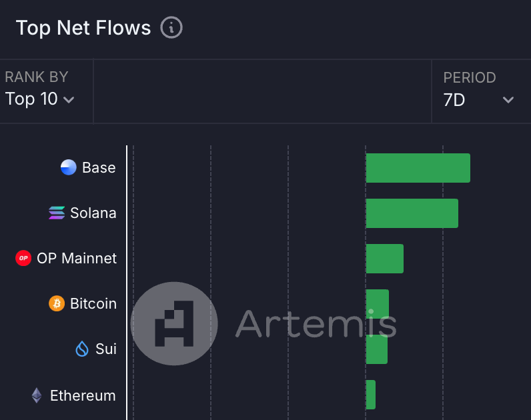This screenshot has width=531, height=420.
Task: Click the green net flow bar for Ethereum
Action: [x=371, y=395]
